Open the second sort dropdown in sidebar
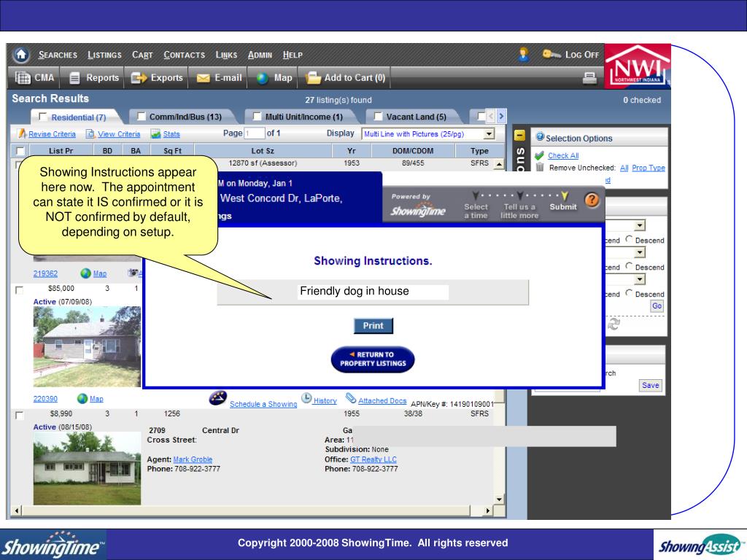 click(x=639, y=252)
